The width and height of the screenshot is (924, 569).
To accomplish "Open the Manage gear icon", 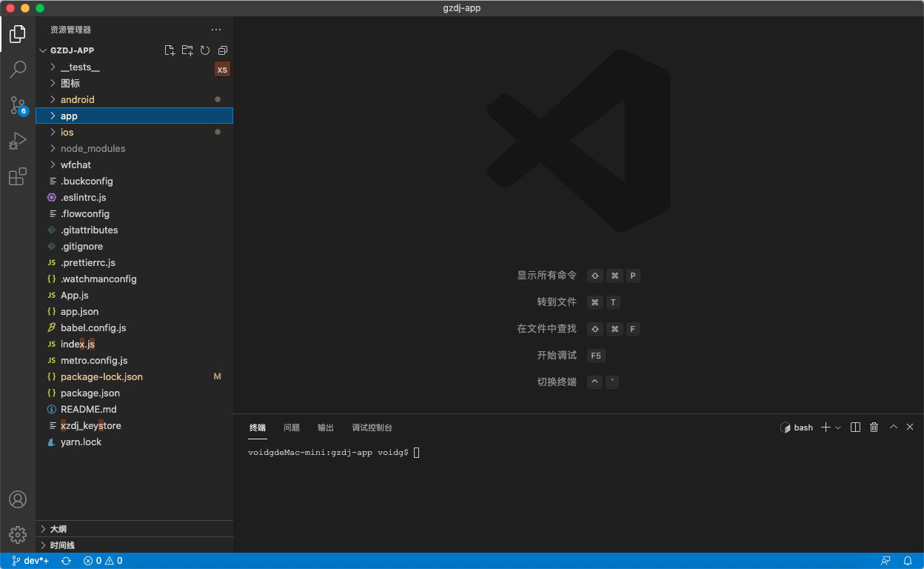I will tap(18, 534).
